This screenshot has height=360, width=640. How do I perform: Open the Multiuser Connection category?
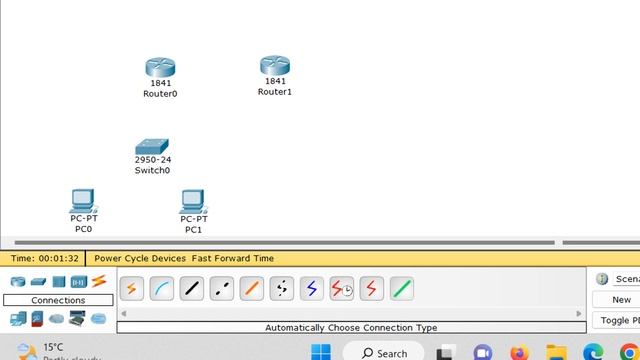click(x=98, y=318)
